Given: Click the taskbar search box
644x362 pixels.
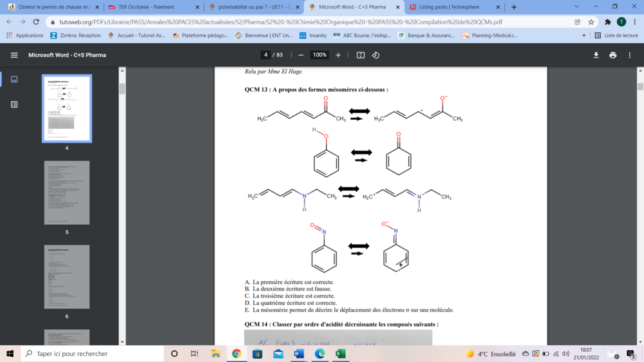Looking at the screenshot, I should (92, 354).
